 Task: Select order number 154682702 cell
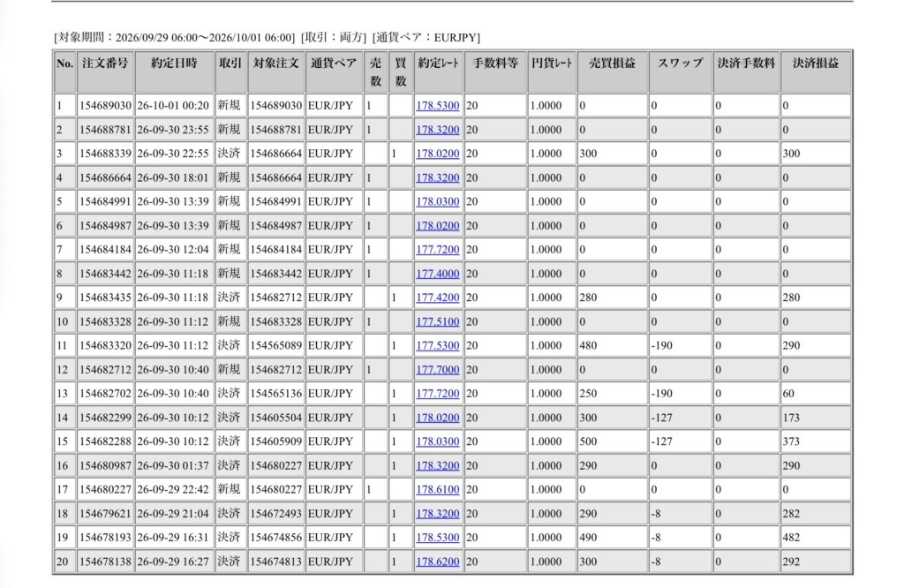[x=106, y=393]
